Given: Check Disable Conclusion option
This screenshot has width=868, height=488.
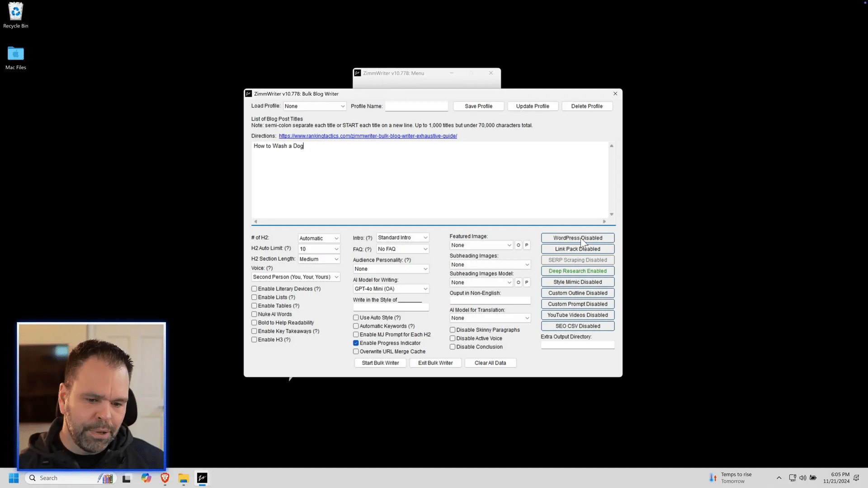Looking at the screenshot, I should 453,347.
